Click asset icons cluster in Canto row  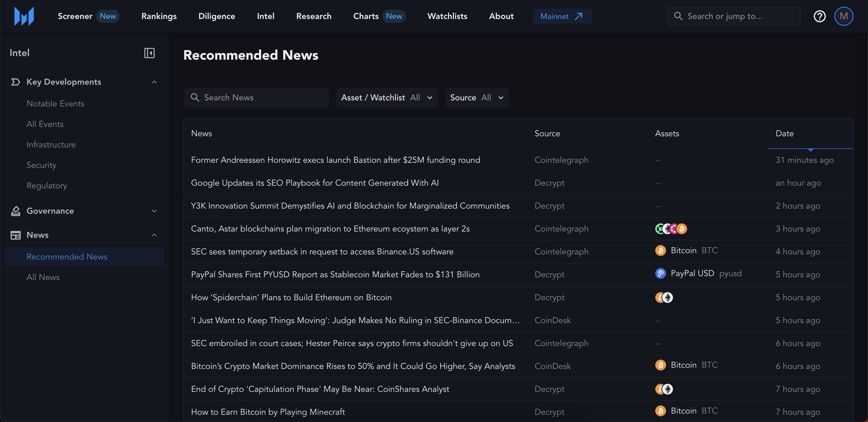point(671,229)
